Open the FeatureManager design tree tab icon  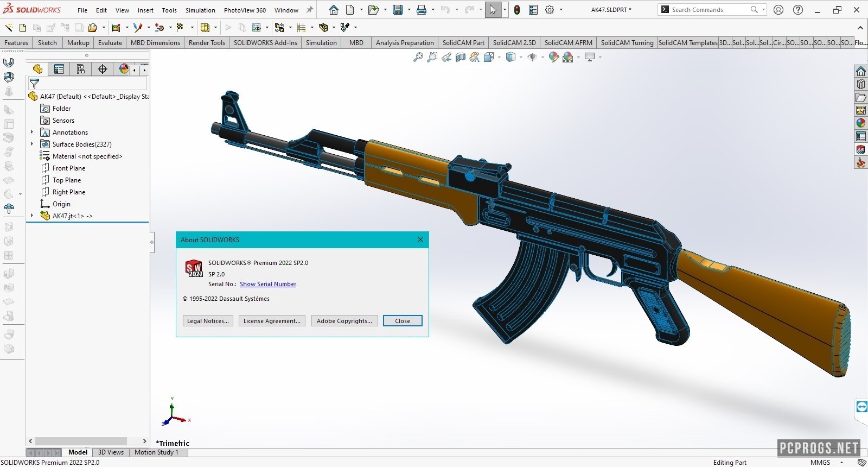pos(37,69)
